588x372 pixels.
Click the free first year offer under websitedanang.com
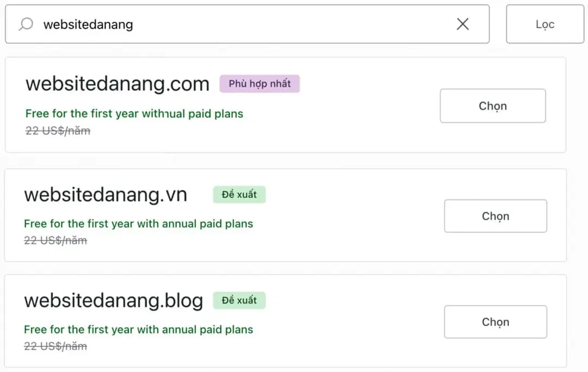pos(134,114)
